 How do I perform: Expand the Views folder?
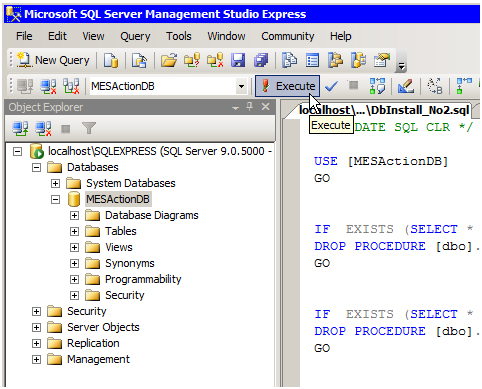tap(74, 248)
